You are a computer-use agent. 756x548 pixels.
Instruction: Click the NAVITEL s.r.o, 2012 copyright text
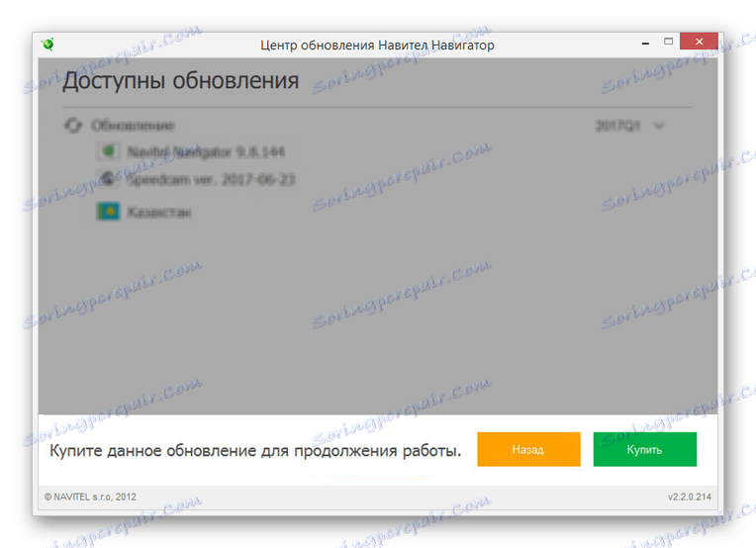click(x=90, y=497)
